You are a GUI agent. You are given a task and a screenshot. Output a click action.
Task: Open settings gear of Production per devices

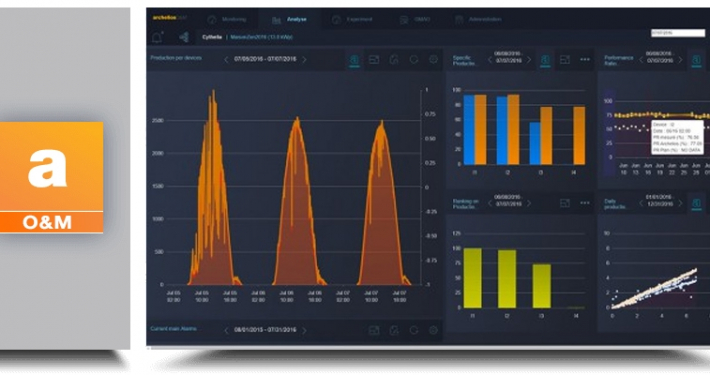(x=433, y=59)
